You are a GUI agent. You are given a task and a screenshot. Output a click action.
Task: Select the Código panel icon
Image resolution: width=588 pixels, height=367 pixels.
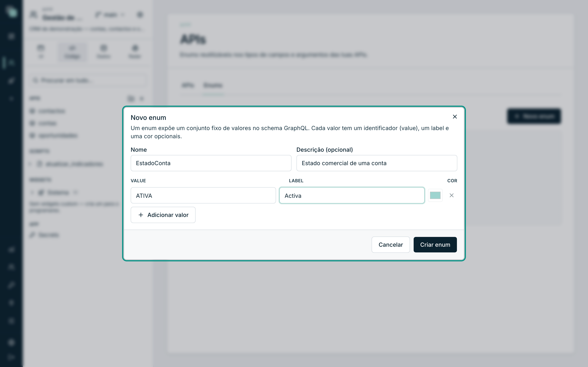[72, 52]
